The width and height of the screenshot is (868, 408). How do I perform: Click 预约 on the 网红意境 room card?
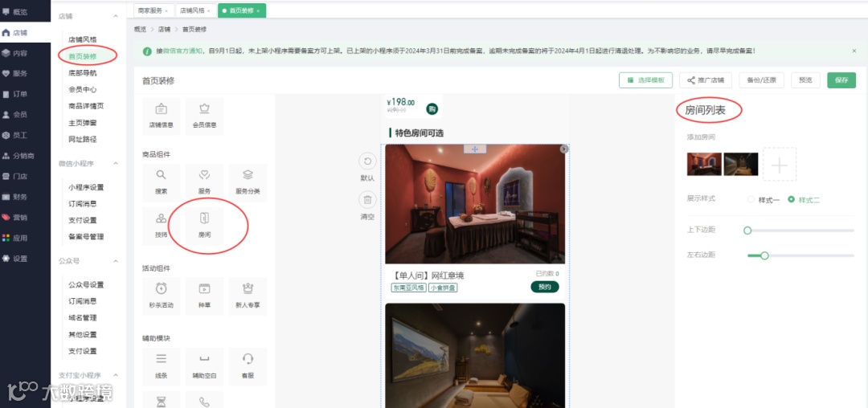coord(545,287)
